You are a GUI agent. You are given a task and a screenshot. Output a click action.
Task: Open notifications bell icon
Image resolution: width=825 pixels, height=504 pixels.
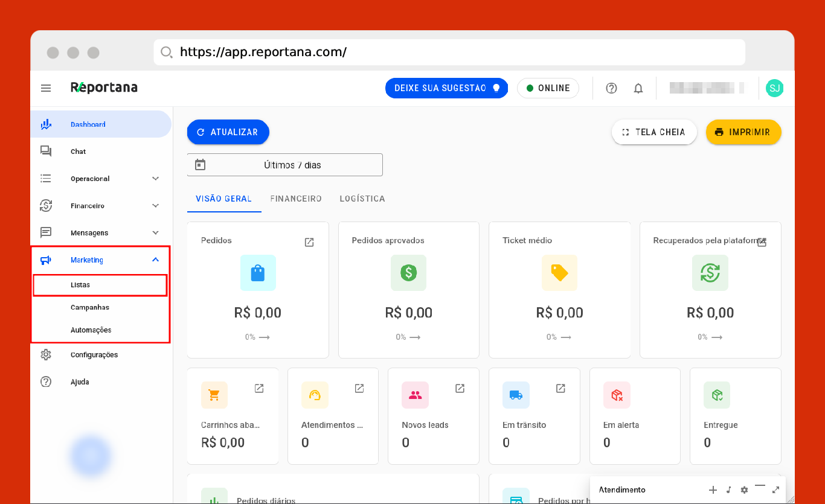pos(638,88)
